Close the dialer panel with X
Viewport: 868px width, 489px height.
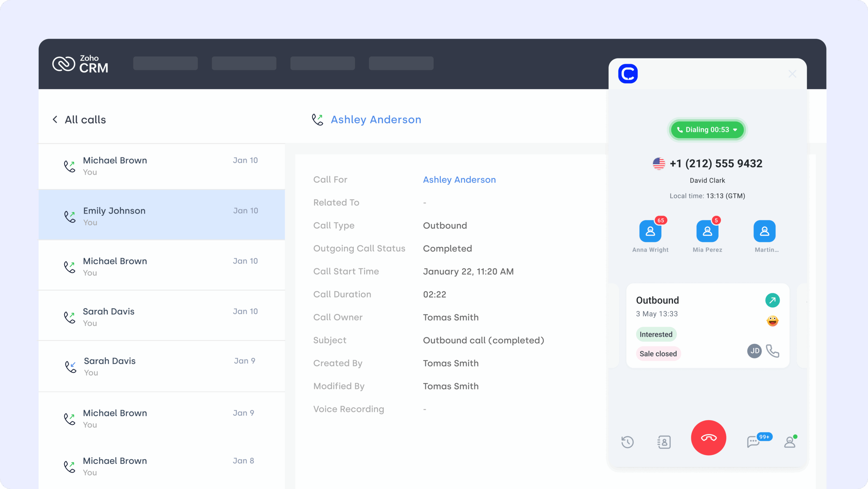tap(792, 74)
